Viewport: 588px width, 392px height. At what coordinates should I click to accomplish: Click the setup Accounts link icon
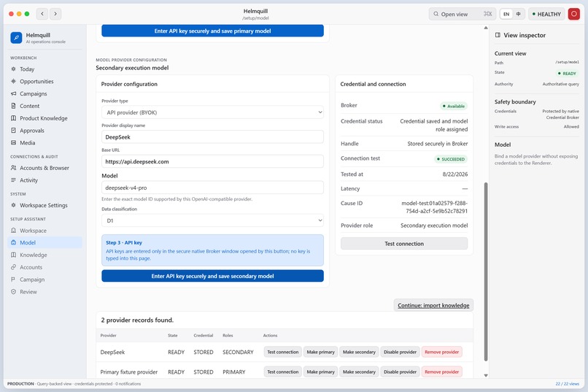pos(14,267)
